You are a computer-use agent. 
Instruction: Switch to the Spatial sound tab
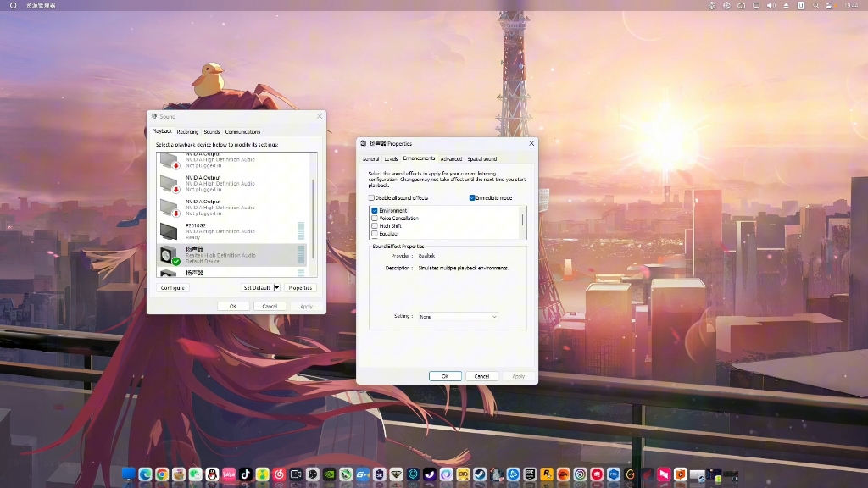click(x=481, y=158)
